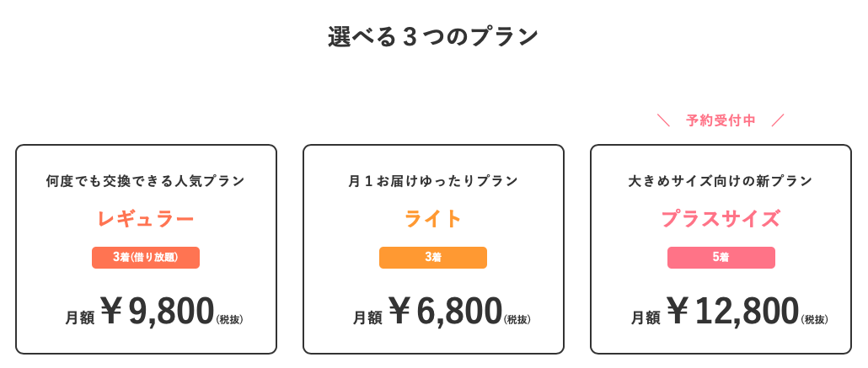
Task: Click 大きめサイズ向けの新プラン text
Action: click(x=721, y=181)
